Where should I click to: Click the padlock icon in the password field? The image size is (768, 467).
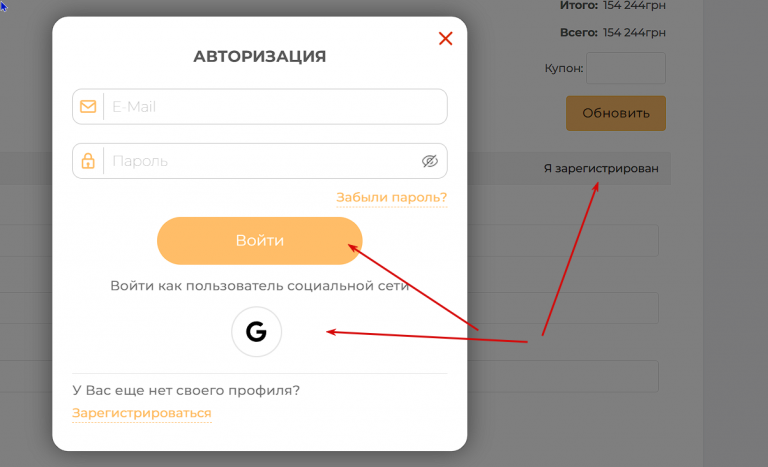click(x=88, y=161)
